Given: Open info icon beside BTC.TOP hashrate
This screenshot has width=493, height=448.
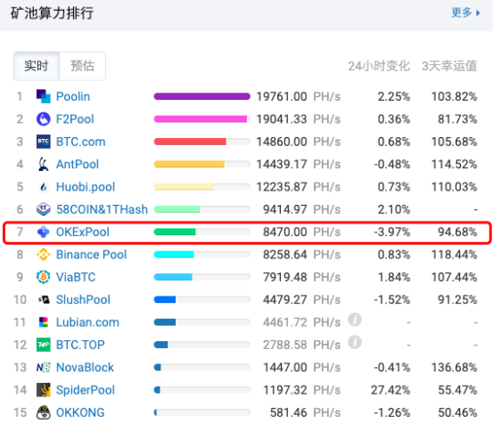Looking at the screenshot, I should point(355,342).
